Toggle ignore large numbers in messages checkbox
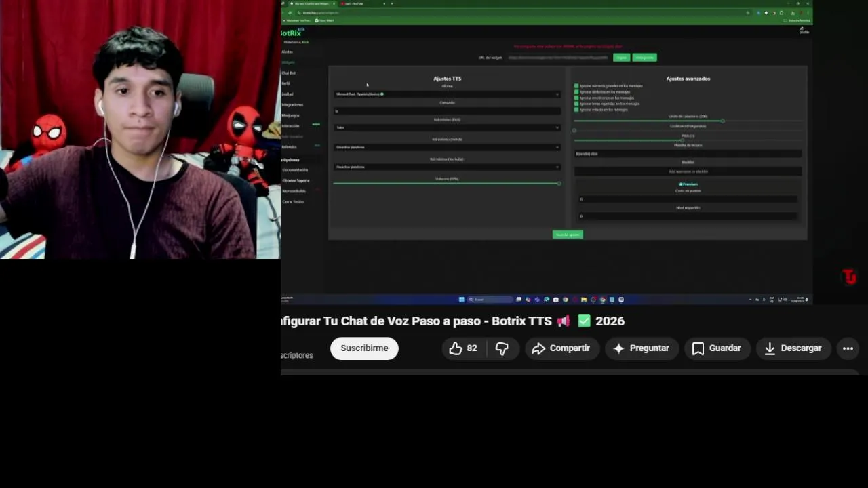This screenshot has height=488, width=868. 576,86
